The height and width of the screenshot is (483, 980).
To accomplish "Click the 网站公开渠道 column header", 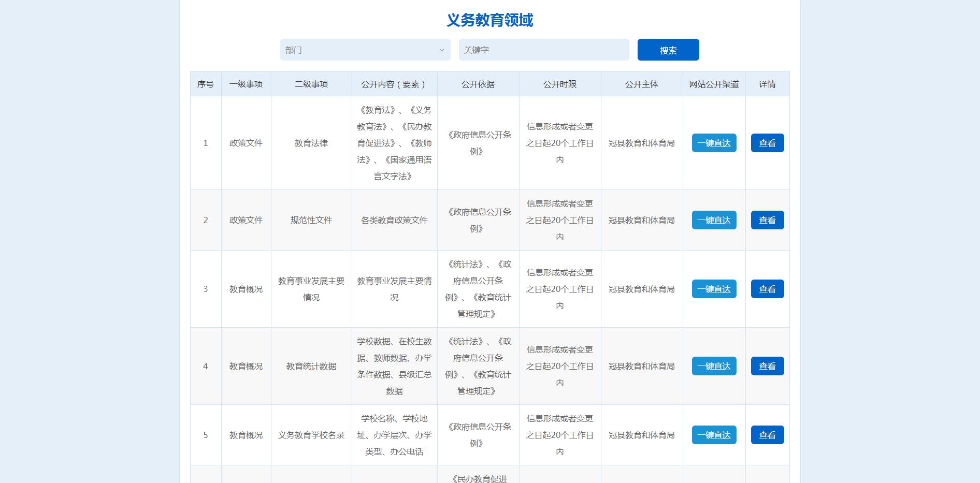I will 714,84.
